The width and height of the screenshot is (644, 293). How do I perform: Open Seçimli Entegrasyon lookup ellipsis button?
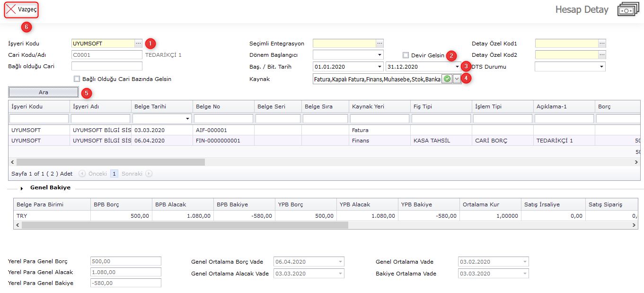[379, 44]
